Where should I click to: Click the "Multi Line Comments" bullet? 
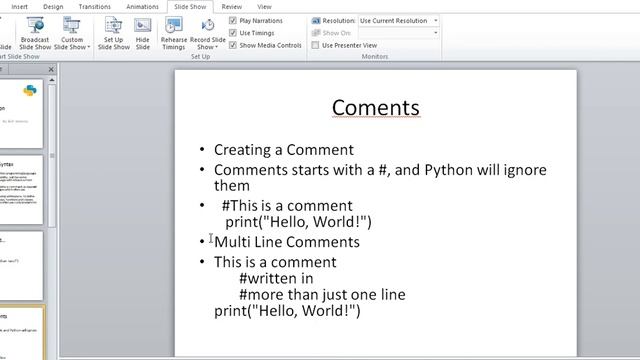point(287,242)
